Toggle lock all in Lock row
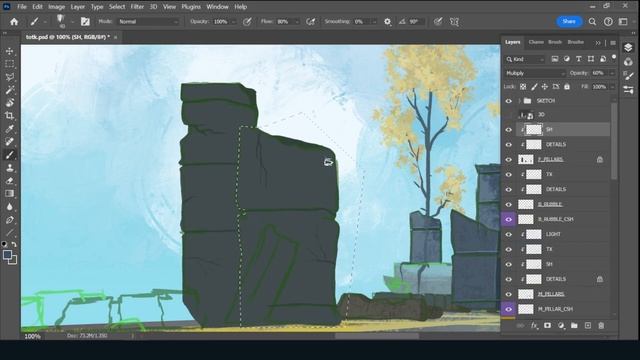The image size is (640, 360). click(567, 87)
